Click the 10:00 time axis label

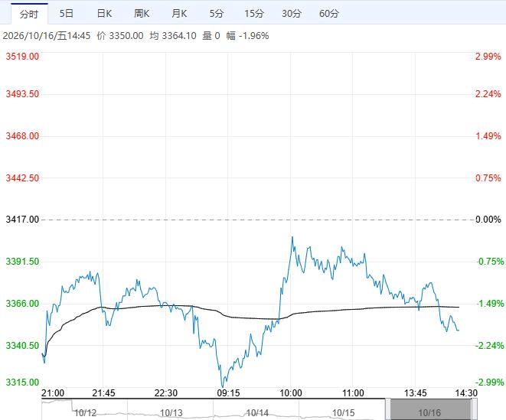coord(291,393)
